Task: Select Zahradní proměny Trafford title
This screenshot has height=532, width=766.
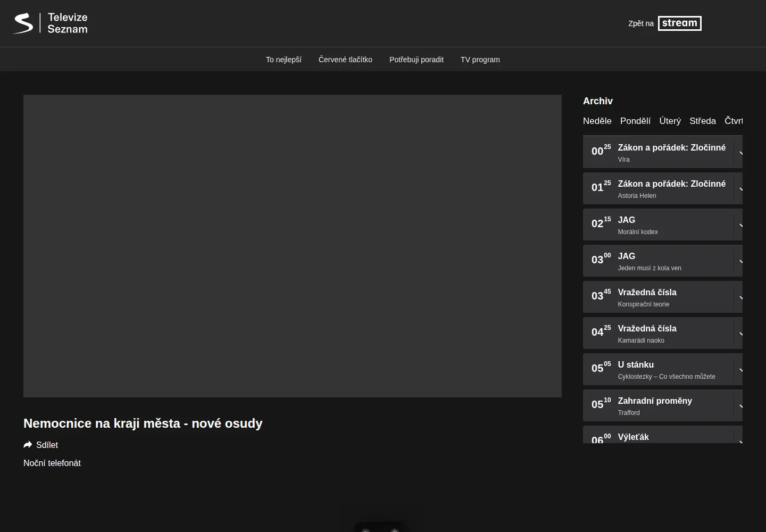Action: point(655,401)
